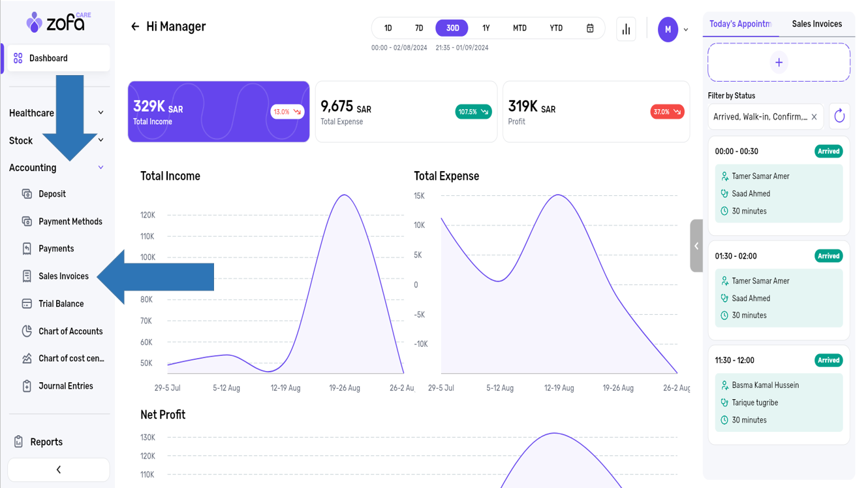Expand the Healthcare menu section
Screen dimensions: 868x488
[x=101, y=113]
